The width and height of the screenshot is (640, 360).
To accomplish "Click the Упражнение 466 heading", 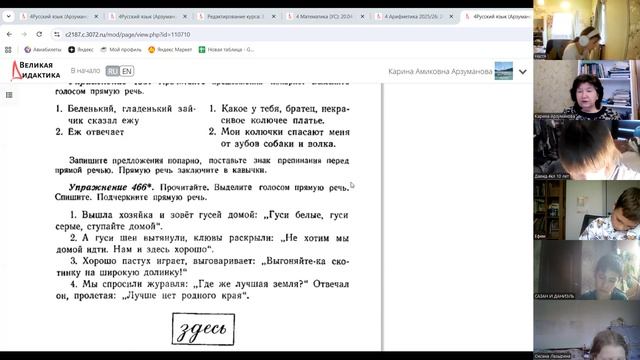I will [x=110, y=187].
